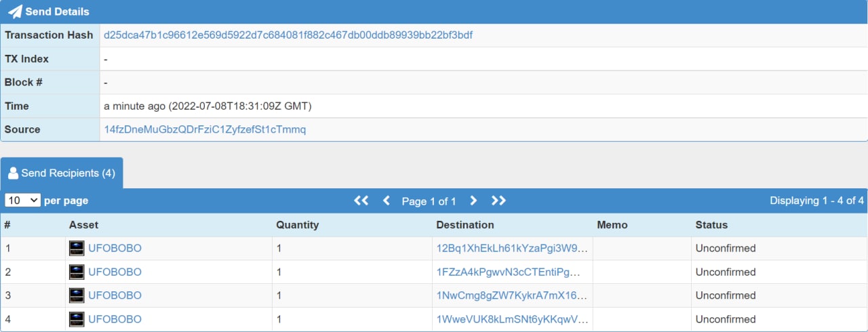The image size is (868, 332).
Task: Open the per page count dropdown
Action: [x=22, y=201]
